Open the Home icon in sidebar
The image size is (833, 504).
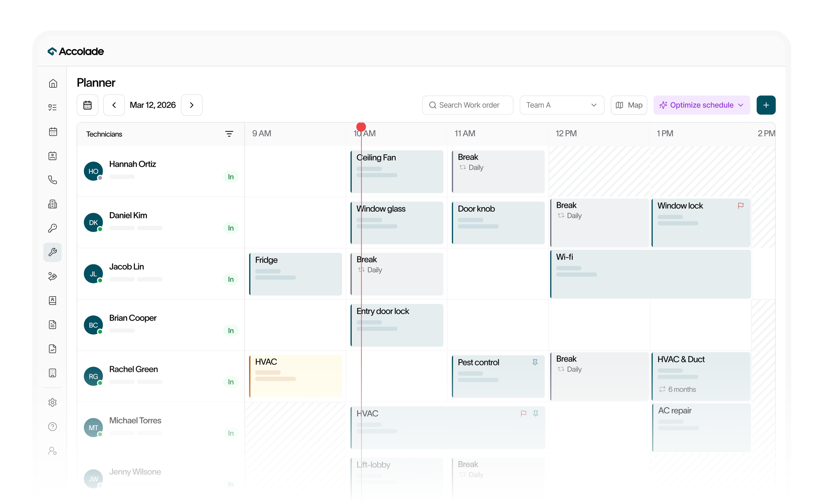[x=53, y=83]
